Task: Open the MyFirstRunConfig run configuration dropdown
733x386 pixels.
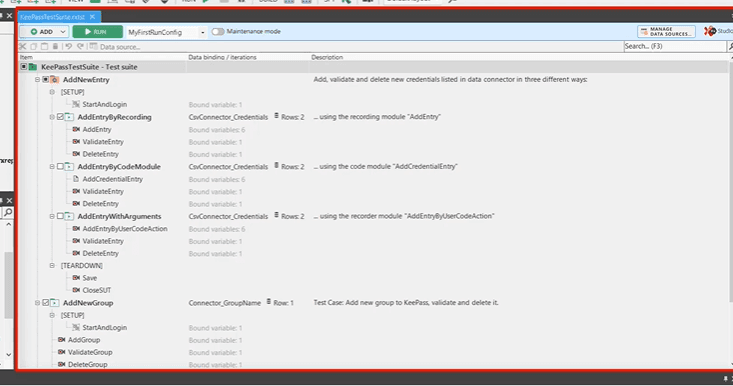Action: [202, 32]
